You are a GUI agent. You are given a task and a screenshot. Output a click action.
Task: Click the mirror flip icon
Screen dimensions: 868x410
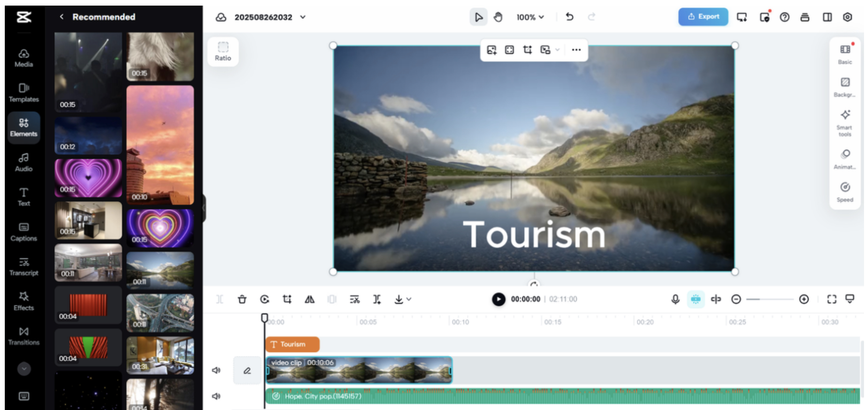click(309, 299)
